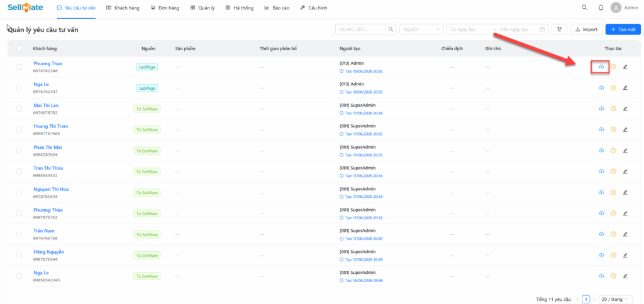Click the Import button

(586, 30)
